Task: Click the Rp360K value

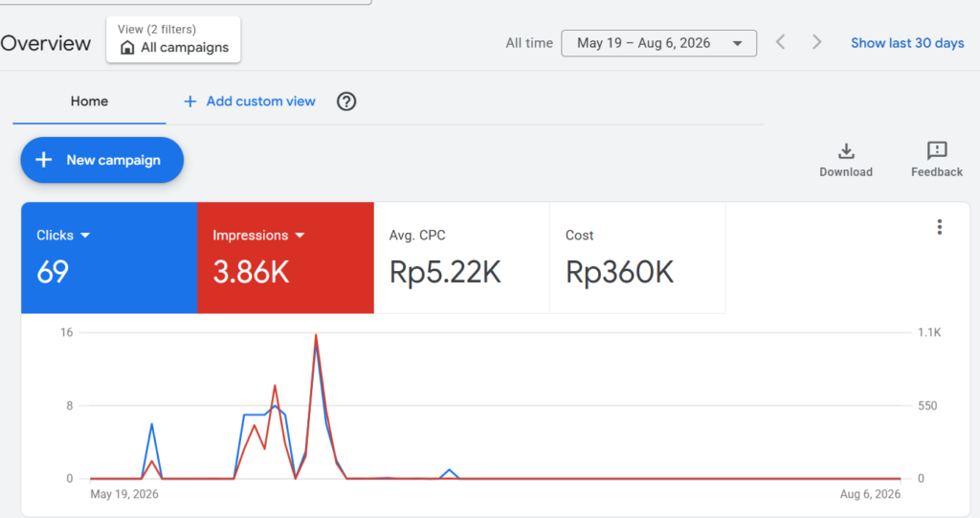Action: 619,273
